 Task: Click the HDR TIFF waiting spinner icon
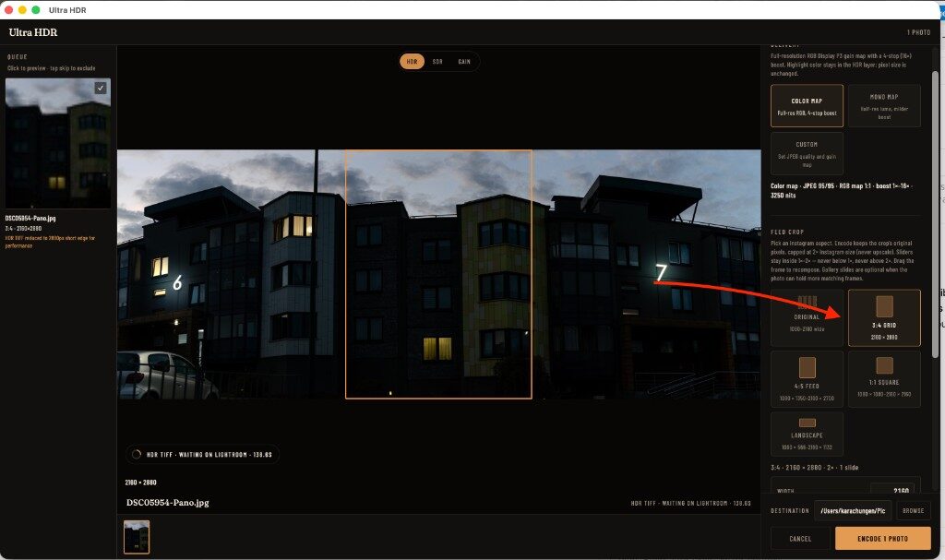137,455
